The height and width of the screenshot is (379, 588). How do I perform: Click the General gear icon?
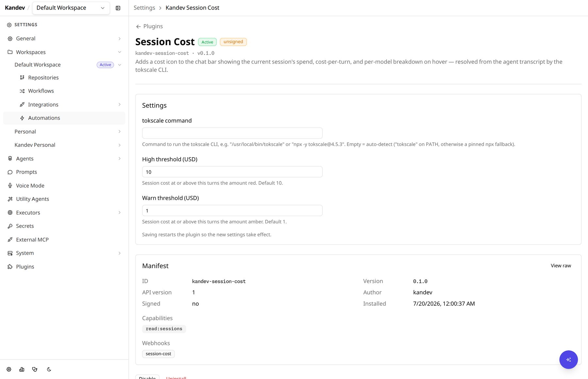point(10,39)
